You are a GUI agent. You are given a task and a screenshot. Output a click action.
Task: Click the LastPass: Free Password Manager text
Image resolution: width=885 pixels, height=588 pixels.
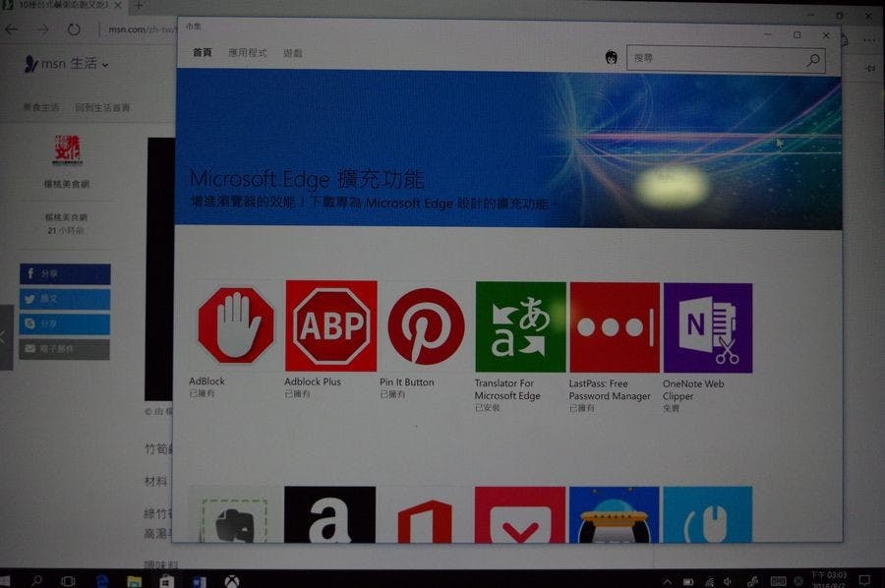610,390
